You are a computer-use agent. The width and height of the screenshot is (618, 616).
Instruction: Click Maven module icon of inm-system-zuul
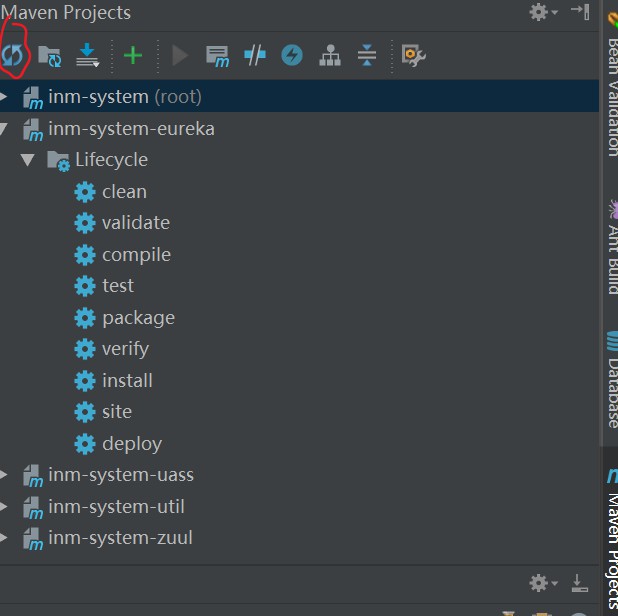33,539
